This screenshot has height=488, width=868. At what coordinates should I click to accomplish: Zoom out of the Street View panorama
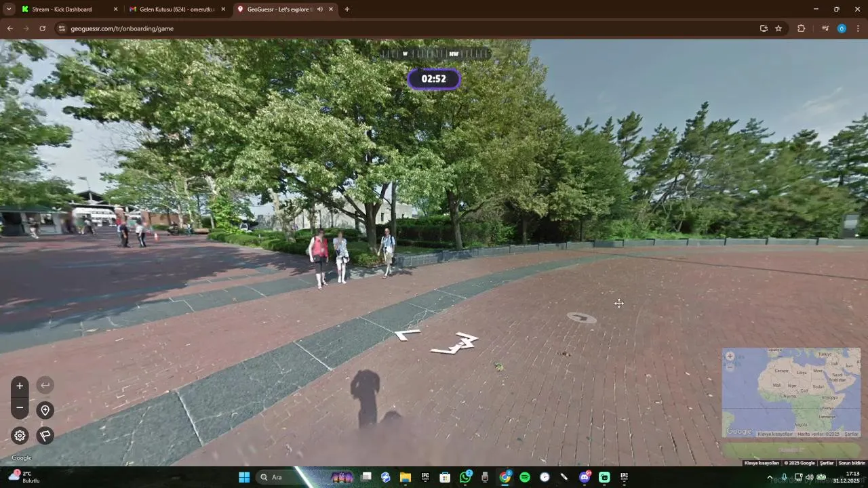pyautogui.click(x=20, y=408)
